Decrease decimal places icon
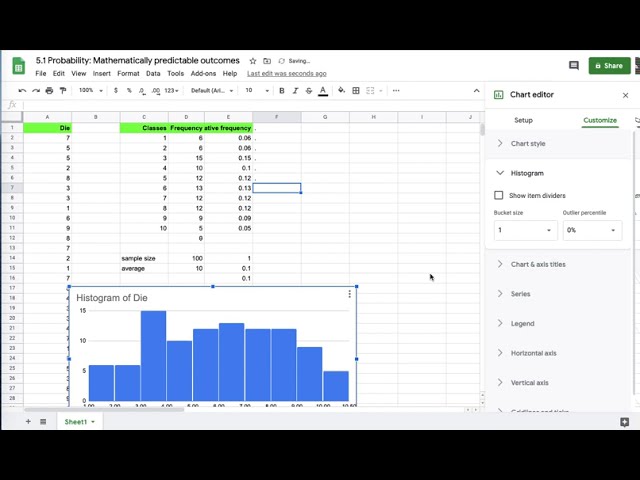640x480 pixels. [142, 91]
